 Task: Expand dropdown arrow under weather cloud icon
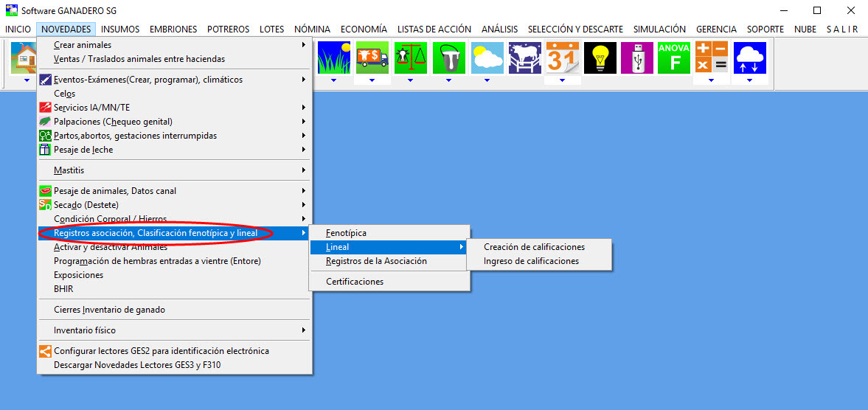[487, 80]
